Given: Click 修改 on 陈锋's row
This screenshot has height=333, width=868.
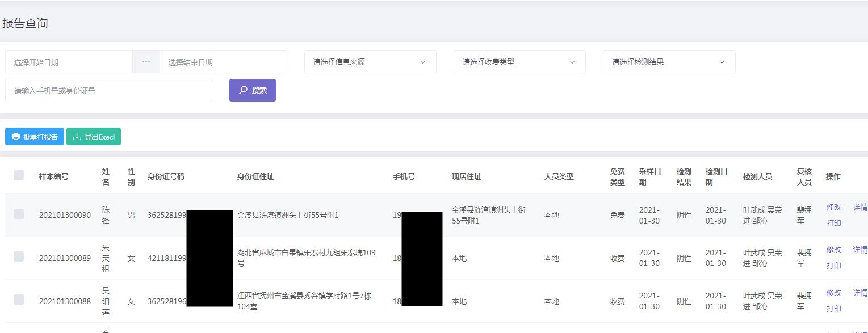Looking at the screenshot, I should (833, 208).
